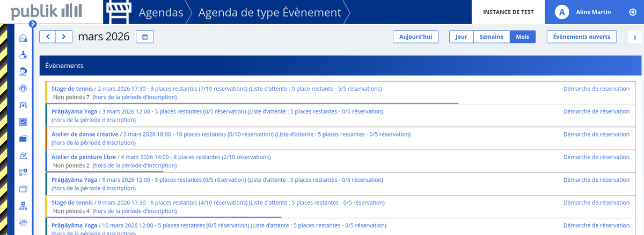Click the sliders settings icon in the sidebar
The height and width of the screenshot is (235, 644).
pos(23,223)
